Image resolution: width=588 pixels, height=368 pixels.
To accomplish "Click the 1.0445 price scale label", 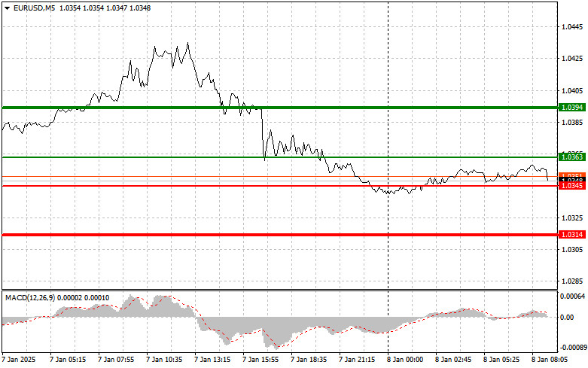I will [x=571, y=26].
